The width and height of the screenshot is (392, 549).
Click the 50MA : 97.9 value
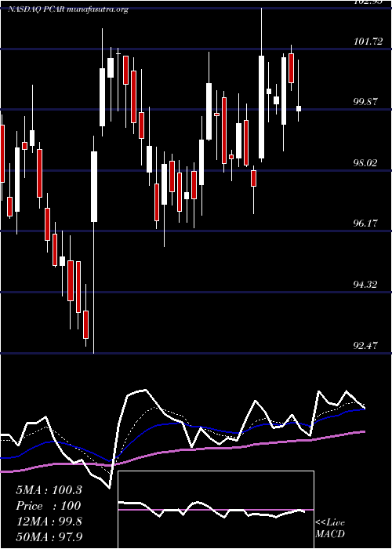tap(49, 536)
